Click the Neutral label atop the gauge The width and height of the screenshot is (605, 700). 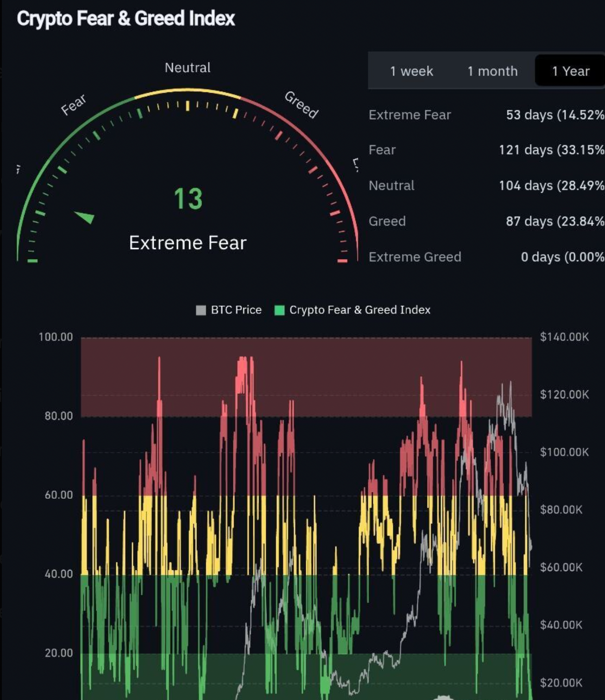click(188, 68)
